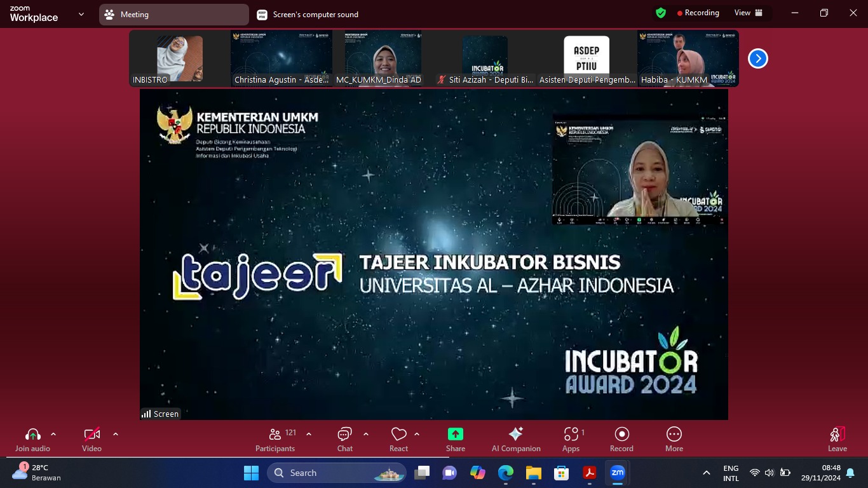Open Wi-Fi network settings icon

click(755, 473)
